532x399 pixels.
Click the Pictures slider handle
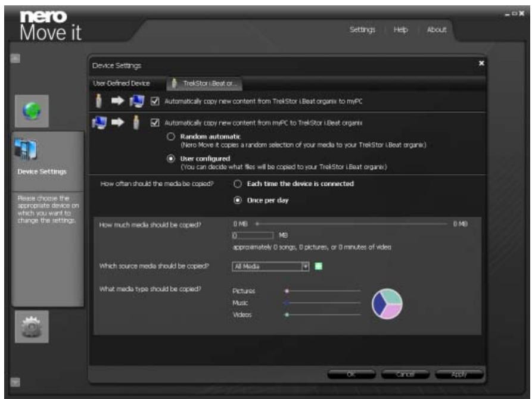287,291
